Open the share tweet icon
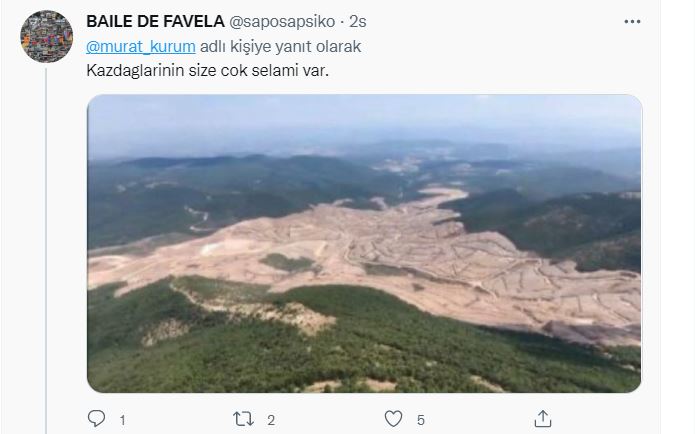Viewport: 695px width, 434px height. (x=543, y=418)
